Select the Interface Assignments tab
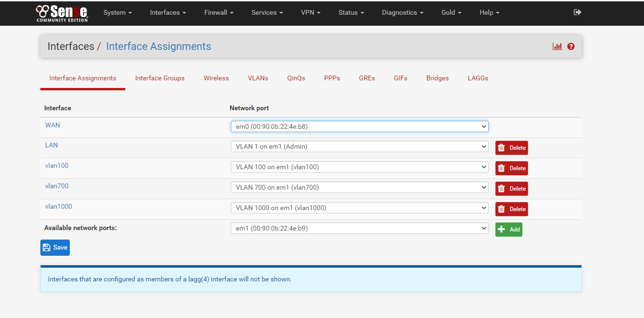644x318 pixels. point(83,78)
